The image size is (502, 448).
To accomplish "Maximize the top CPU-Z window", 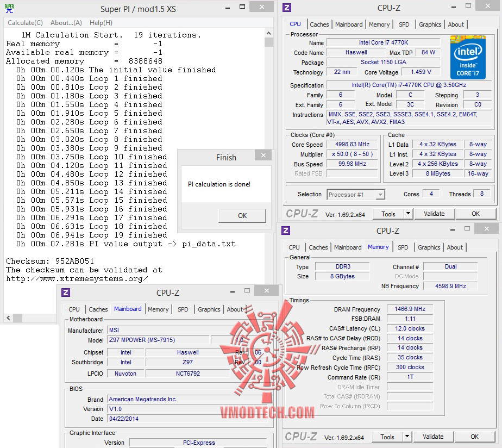I will tap(468, 6).
